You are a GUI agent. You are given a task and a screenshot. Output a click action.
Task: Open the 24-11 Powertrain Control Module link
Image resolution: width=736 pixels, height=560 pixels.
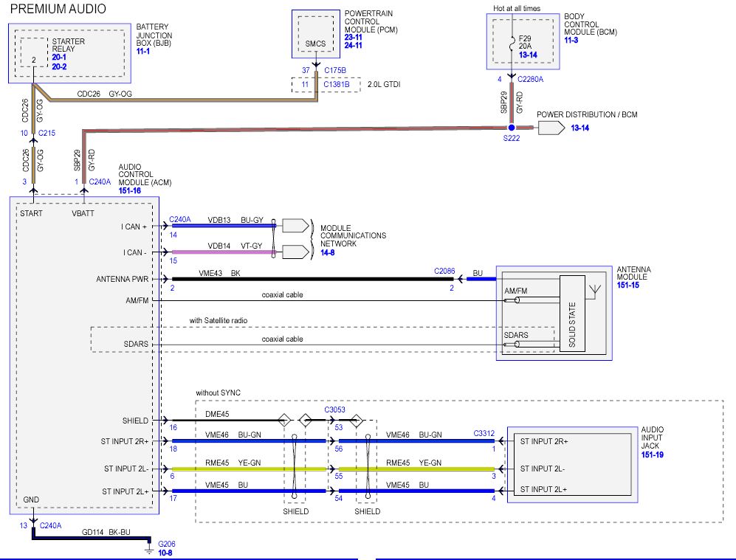(x=354, y=44)
